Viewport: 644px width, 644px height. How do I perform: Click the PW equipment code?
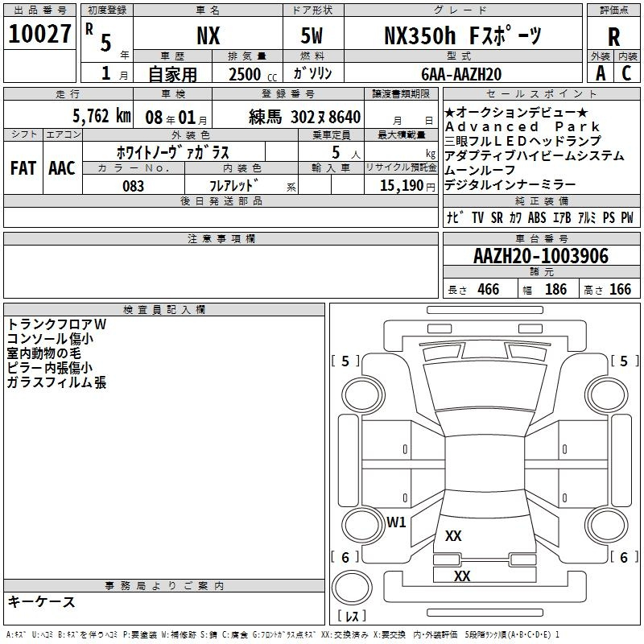pos(627,217)
